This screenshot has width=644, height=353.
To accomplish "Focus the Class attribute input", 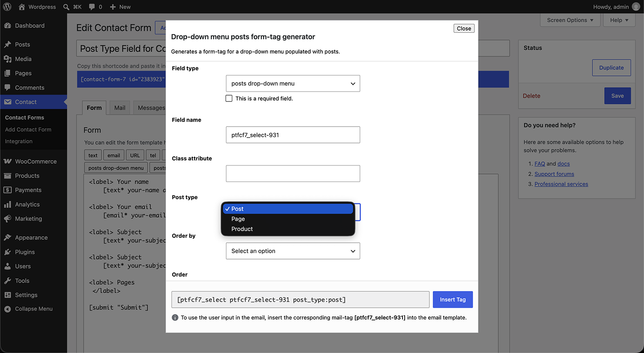I will click(293, 174).
